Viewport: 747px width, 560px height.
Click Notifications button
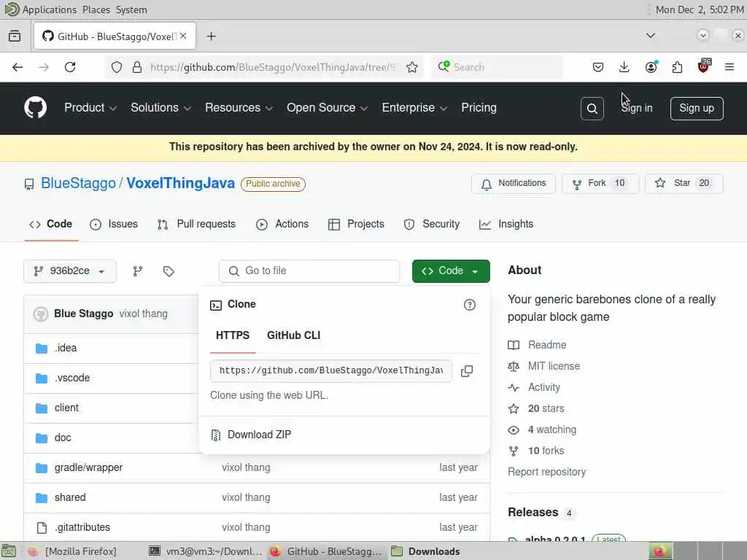coord(513,183)
